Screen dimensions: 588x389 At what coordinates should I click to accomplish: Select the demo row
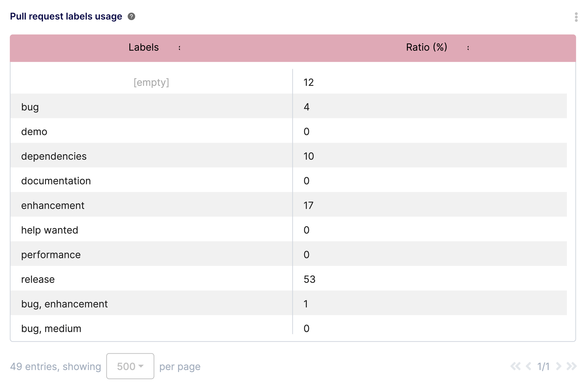pos(147,131)
